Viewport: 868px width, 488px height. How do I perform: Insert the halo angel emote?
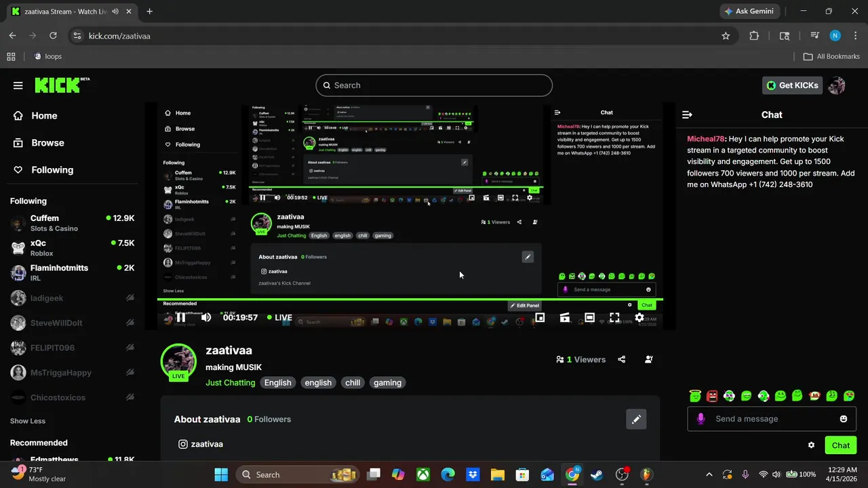[x=695, y=395]
